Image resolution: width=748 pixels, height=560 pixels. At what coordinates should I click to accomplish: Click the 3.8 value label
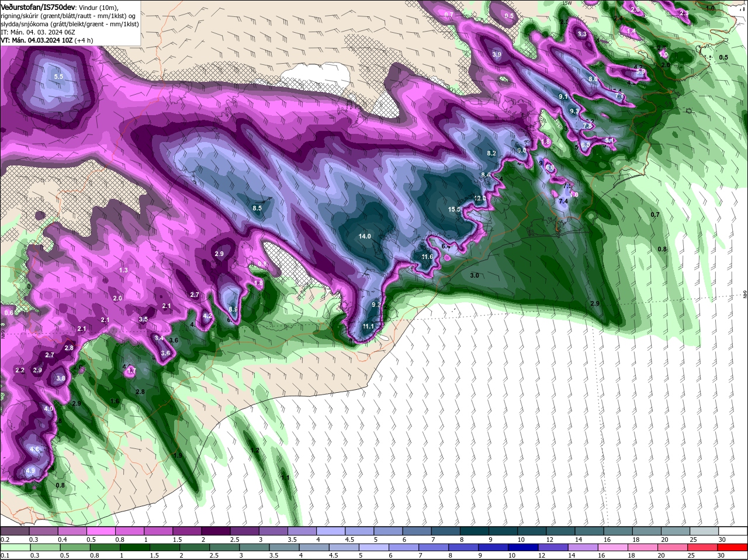61,378
